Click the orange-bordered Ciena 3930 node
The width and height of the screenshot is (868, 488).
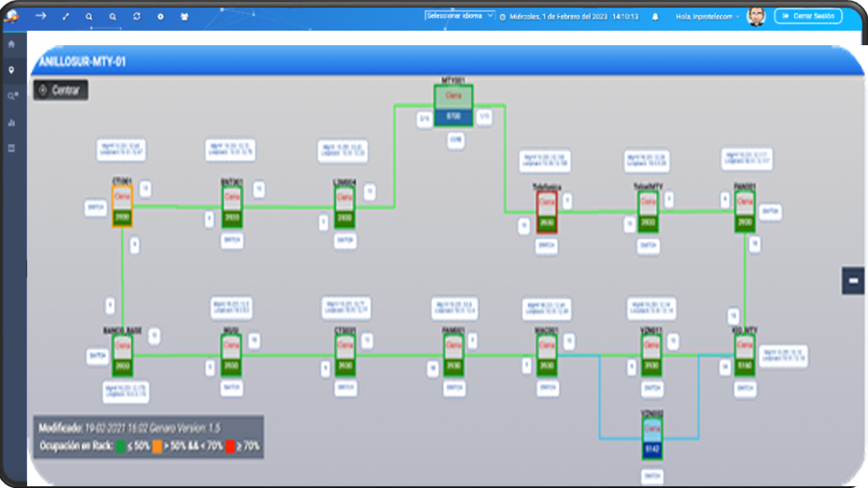pyautogui.click(x=122, y=206)
